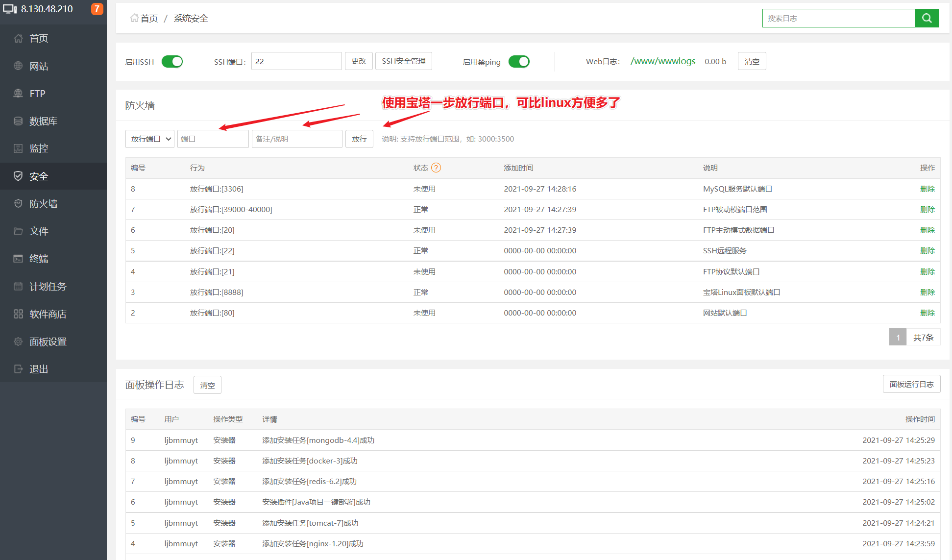This screenshot has width=952, height=560.
Task: Click the notification badge showing 7
Action: (x=97, y=9)
